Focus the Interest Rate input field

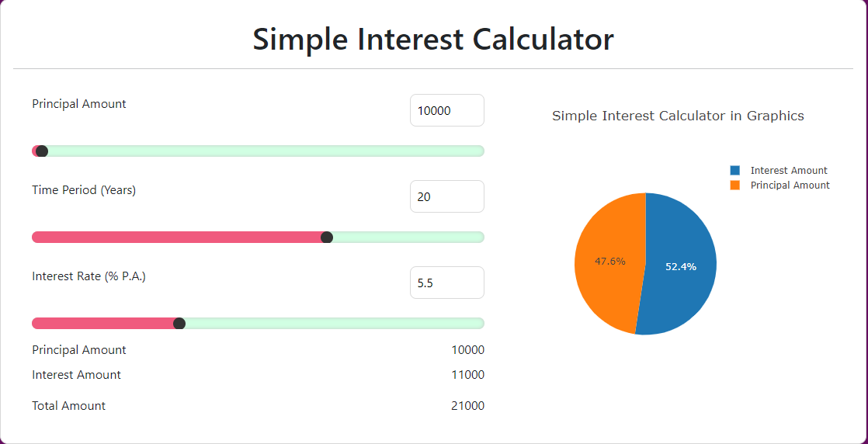tap(446, 283)
